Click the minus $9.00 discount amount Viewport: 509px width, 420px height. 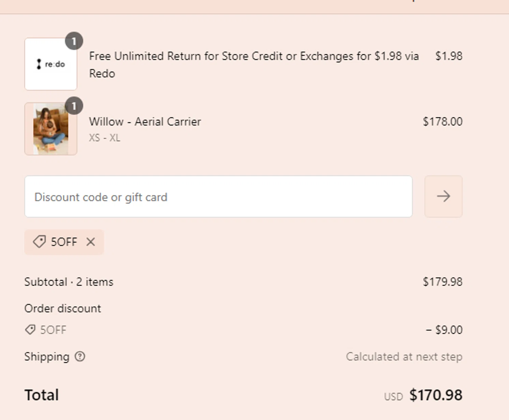pos(444,330)
